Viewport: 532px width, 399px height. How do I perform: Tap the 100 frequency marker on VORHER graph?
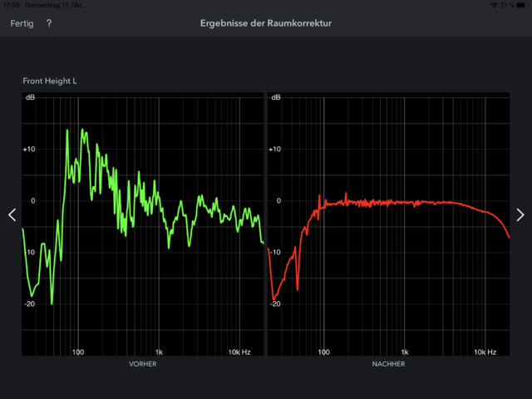coord(78,352)
